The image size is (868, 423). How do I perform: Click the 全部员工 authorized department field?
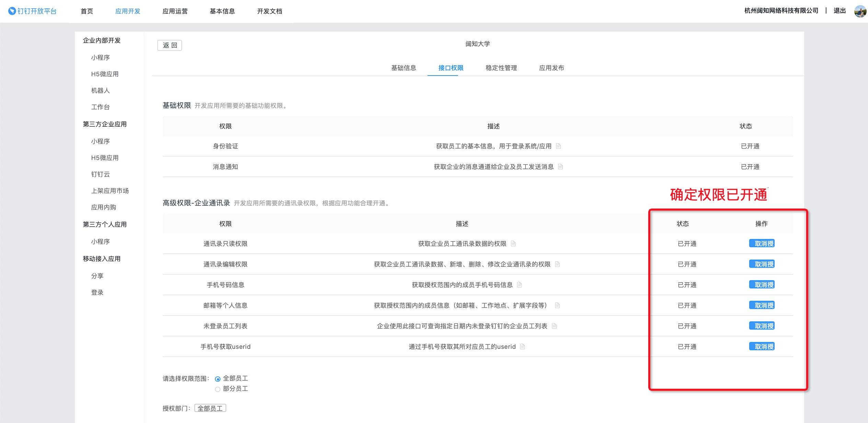[x=210, y=408]
